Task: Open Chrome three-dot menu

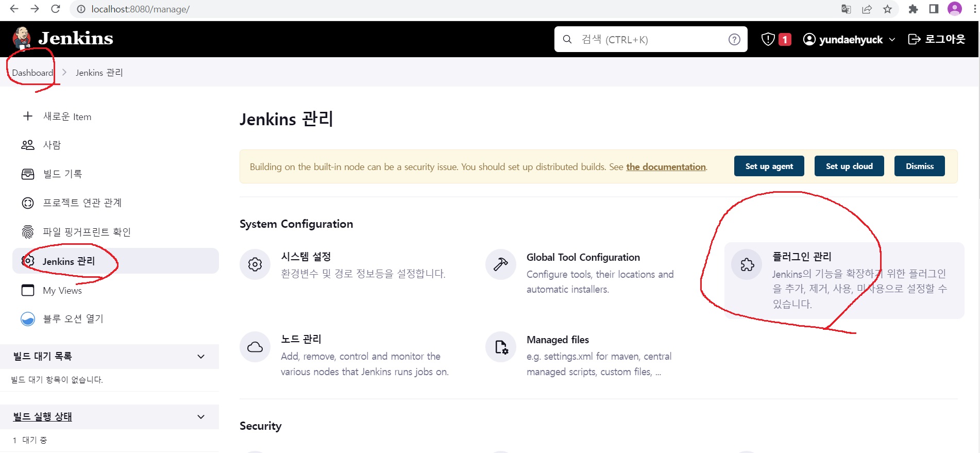Action: pyautogui.click(x=975, y=9)
